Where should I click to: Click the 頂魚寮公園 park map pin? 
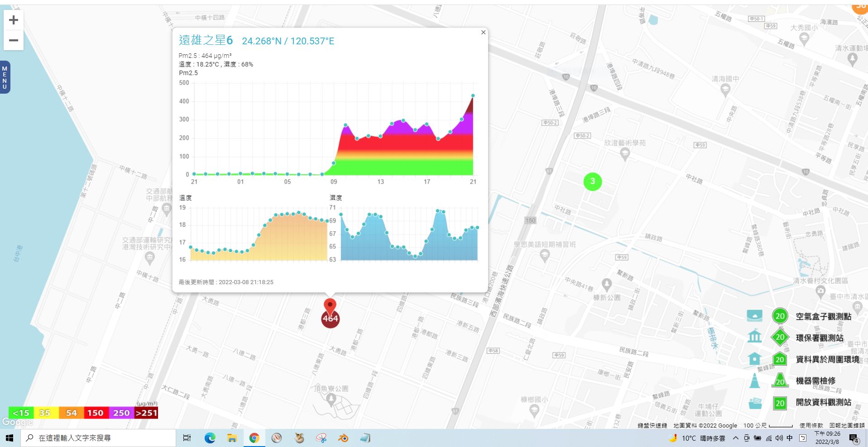(331, 399)
